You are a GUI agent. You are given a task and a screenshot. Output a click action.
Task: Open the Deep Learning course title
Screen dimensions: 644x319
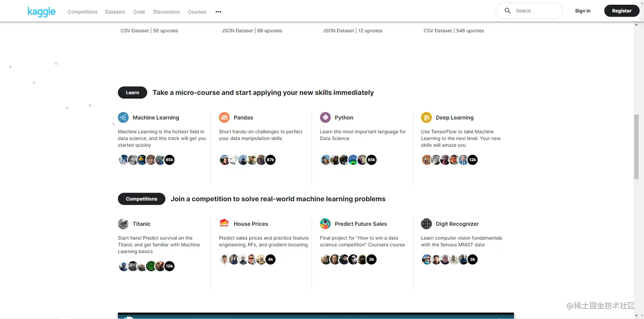pos(454,118)
